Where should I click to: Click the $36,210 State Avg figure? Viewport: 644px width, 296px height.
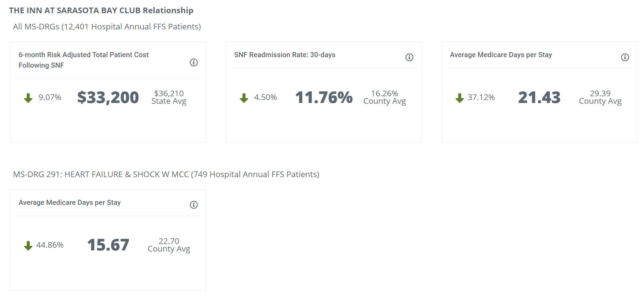point(169,97)
